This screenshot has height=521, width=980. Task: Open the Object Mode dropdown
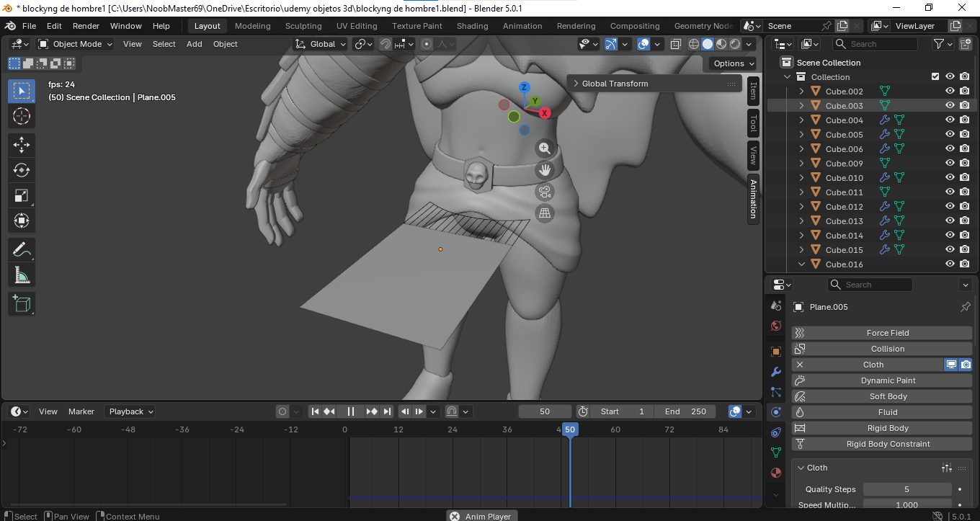(x=76, y=44)
